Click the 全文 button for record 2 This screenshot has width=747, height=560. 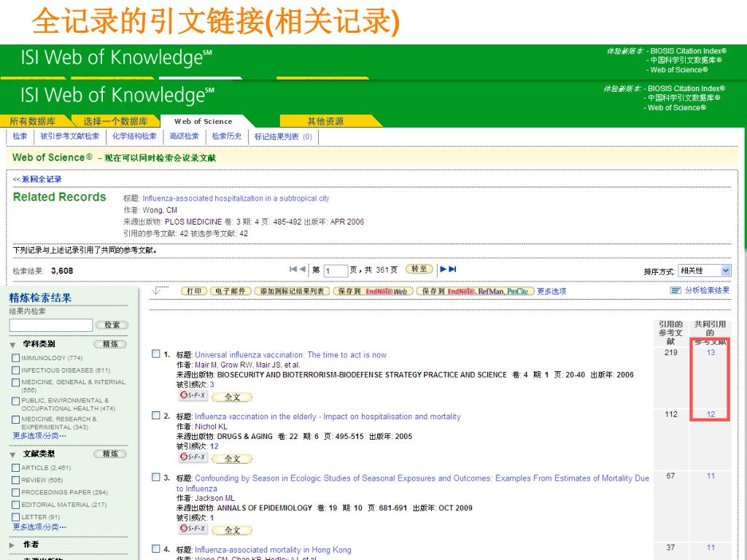coord(232,459)
